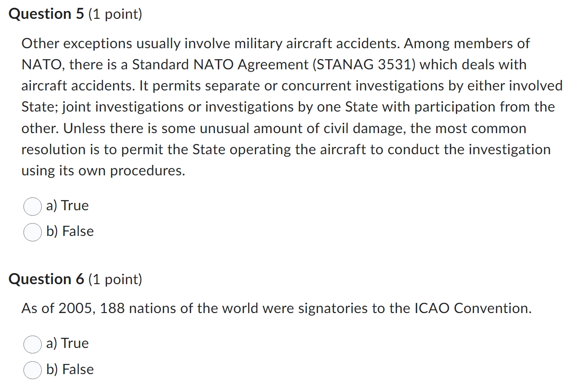Choose False for the ICAO Convention question
The height and width of the screenshot is (392, 585).
point(32,370)
